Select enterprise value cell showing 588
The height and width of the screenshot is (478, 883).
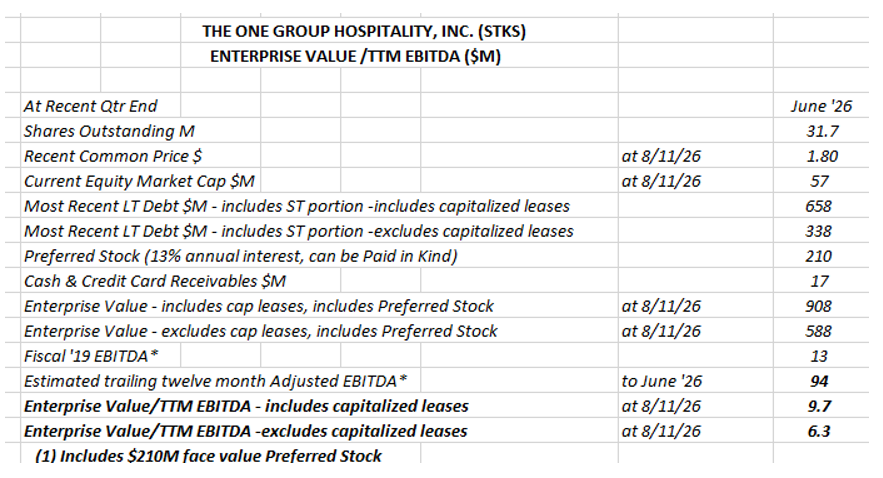[x=818, y=331]
